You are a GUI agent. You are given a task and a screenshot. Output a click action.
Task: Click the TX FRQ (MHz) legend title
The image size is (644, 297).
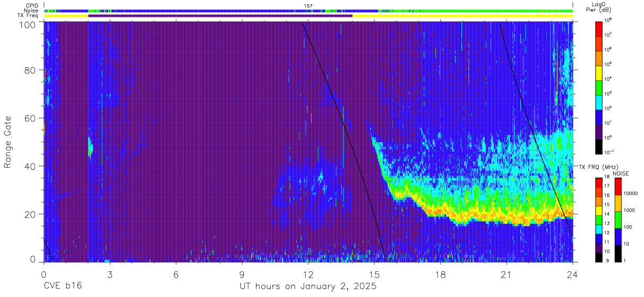point(598,167)
